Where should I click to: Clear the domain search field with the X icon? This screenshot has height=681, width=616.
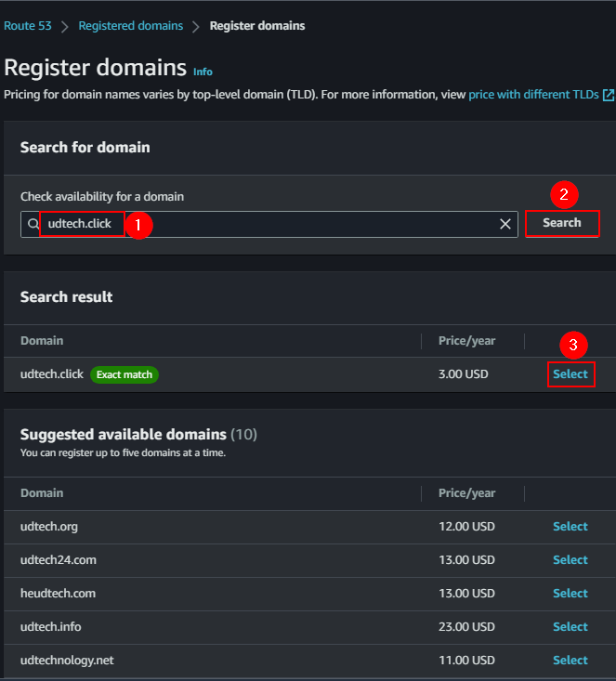(x=505, y=224)
